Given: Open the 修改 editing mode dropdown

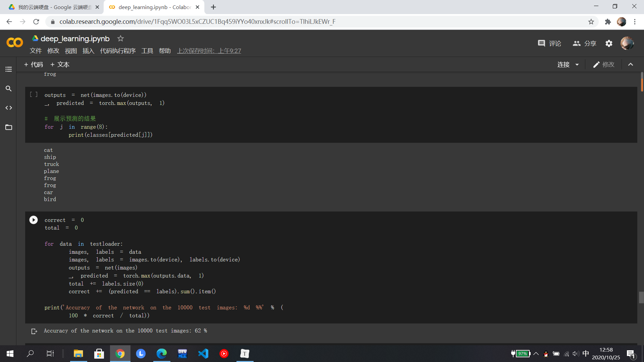Looking at the screenshot, I should (604, 65).
